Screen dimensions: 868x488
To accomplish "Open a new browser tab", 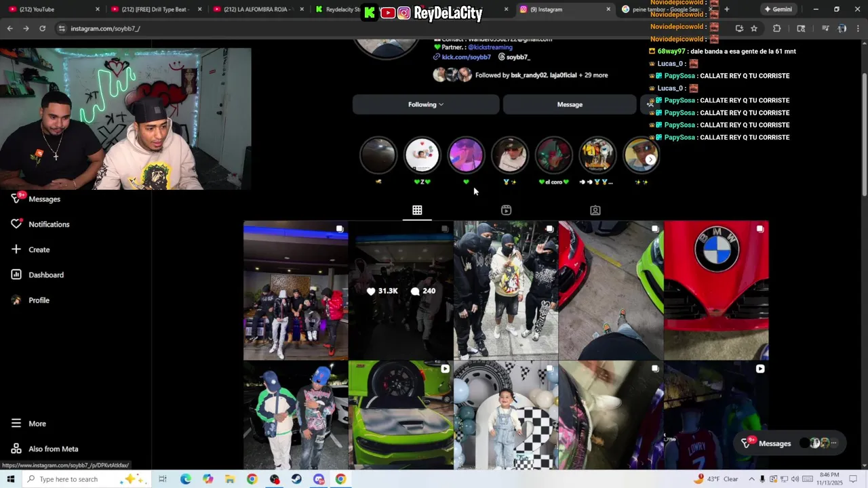I will (727, 9).
